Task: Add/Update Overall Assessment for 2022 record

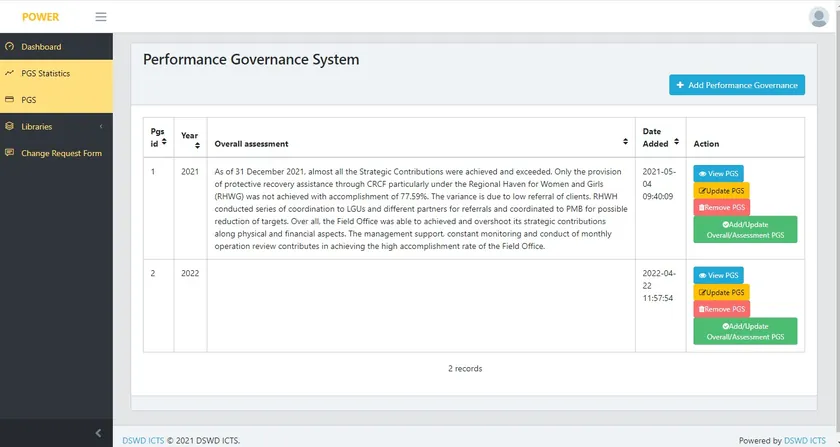Action: pos(745,331)
